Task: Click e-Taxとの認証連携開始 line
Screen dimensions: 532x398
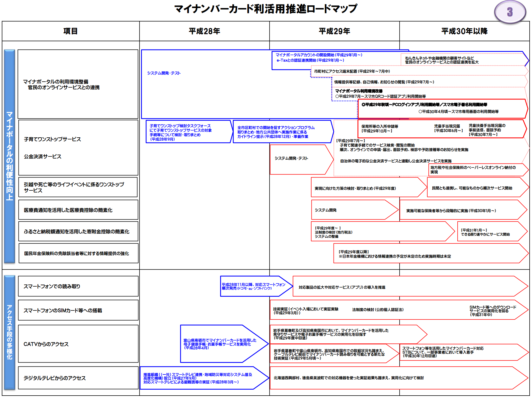Action: (310, 60)
